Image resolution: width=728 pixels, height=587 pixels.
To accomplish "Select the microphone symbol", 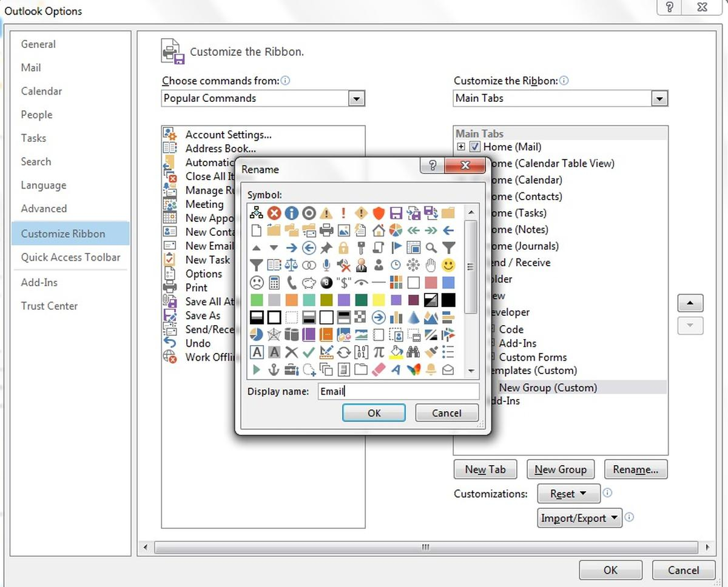I will 326,265.
